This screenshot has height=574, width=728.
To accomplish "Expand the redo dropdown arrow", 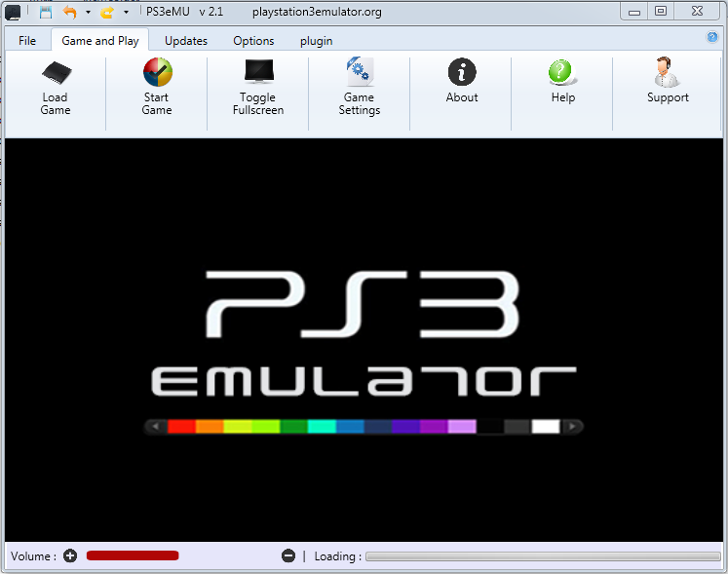I will coord(126,12).
